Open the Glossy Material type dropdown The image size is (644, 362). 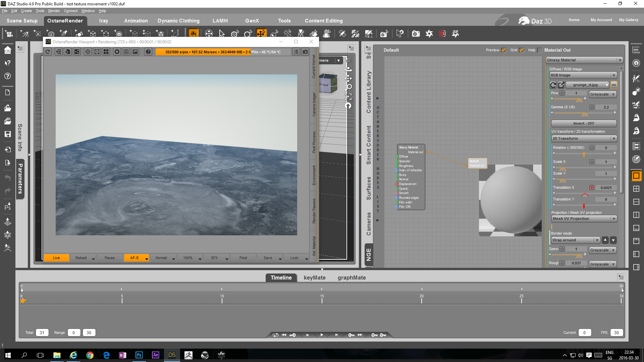[584, 60]
